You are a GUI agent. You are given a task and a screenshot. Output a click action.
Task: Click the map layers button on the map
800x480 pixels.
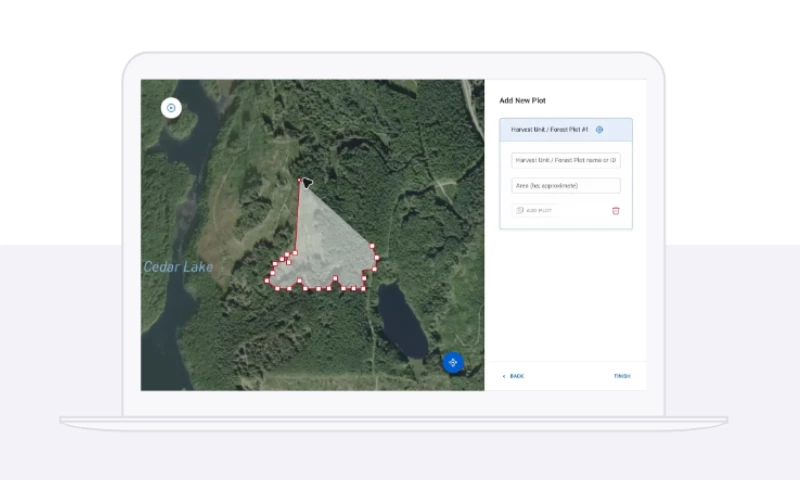pos(171,108)
